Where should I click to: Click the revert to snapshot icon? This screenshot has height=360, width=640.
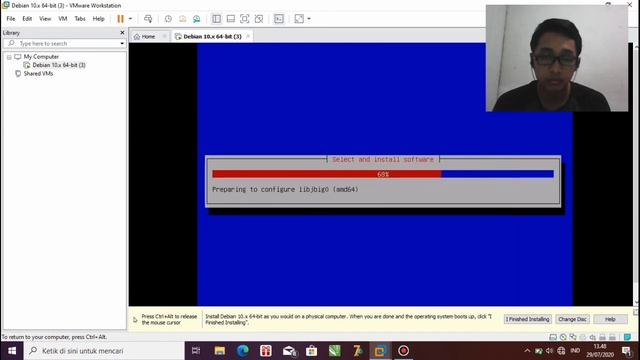(x=182, y=19)
